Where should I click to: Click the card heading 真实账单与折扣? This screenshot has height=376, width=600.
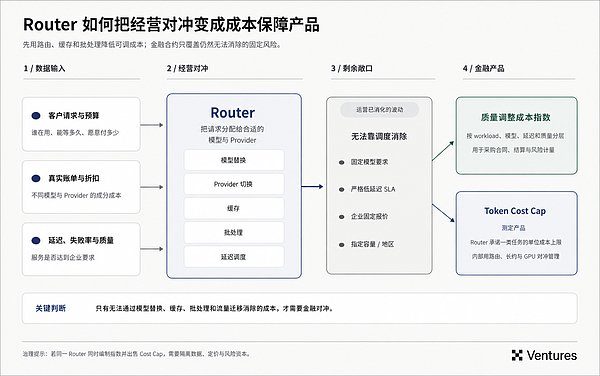[x=73, y=178]
